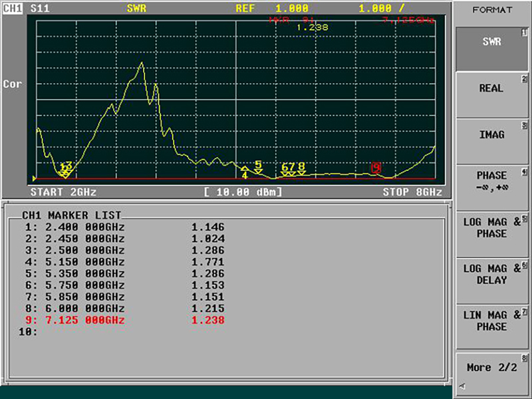Select marker row 8: 6.000 GHz

pos(124,309)
